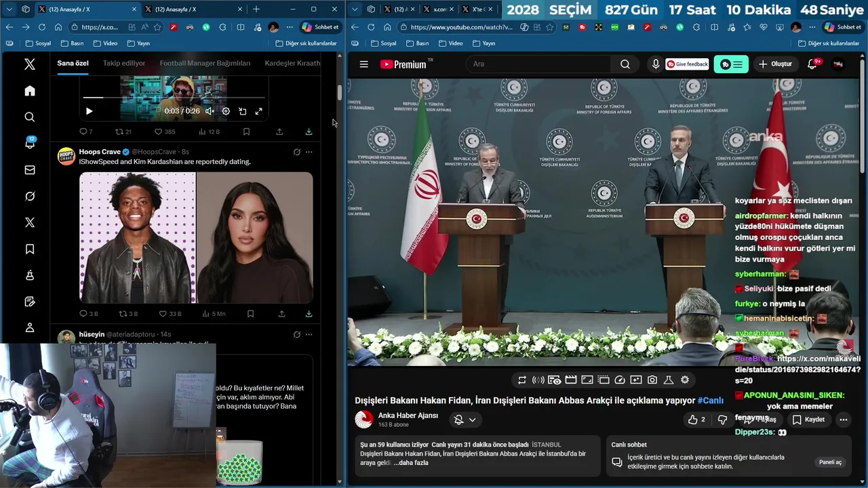Open Diğer sık kullanılanlar in left browser
This screenshot has width=868, height=488.
306,43
